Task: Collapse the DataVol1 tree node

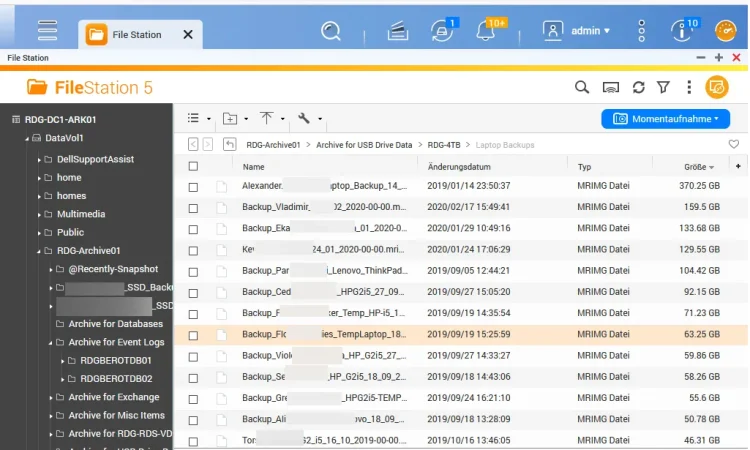Action: (26, 139)
